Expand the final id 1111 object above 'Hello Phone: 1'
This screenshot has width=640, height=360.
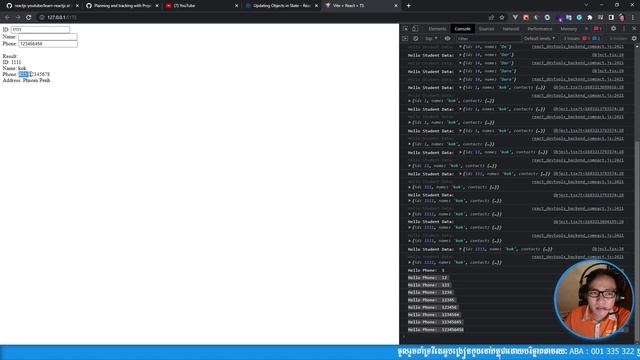409,262
